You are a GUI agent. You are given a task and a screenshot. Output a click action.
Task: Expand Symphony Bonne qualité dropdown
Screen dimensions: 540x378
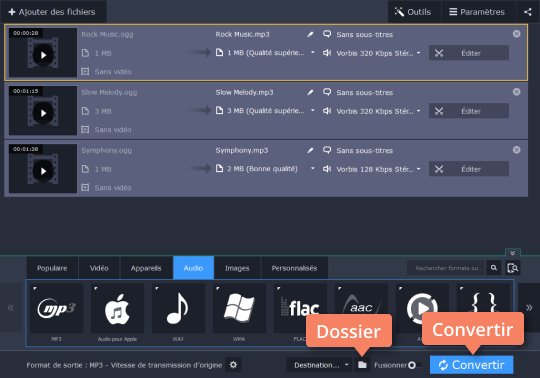click(313, 169)
